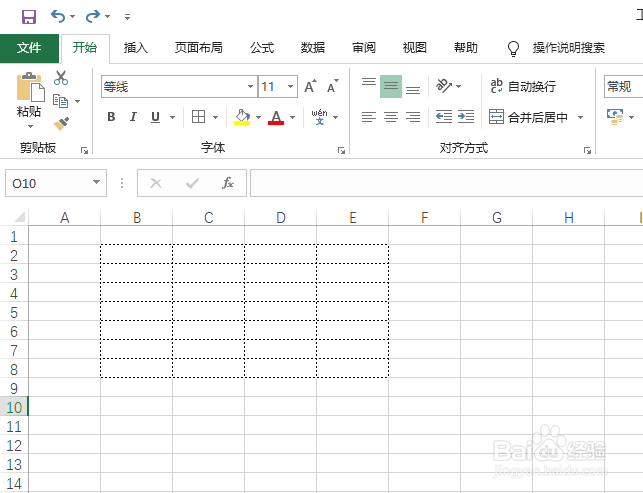Viewport: 643px width, 493px height.
Task: Click the 操作说明搜索 search box
Action: [x=568, y=48]
